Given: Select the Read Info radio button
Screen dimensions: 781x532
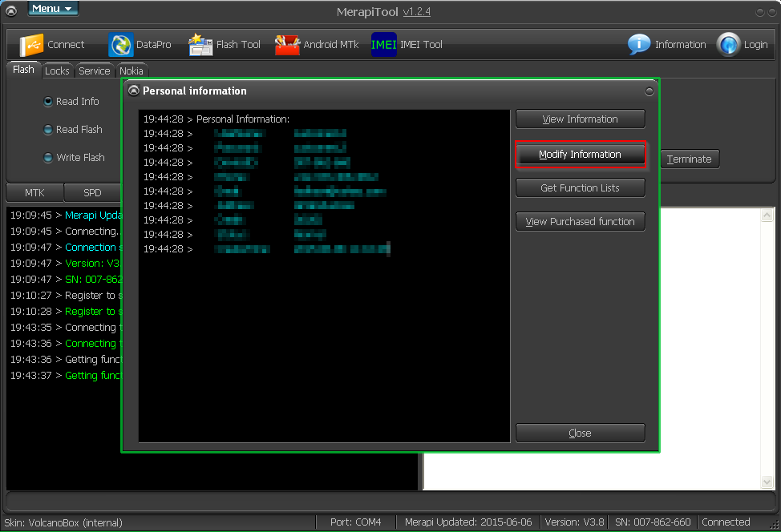Looking at the screenshot, I should (48, 102).
